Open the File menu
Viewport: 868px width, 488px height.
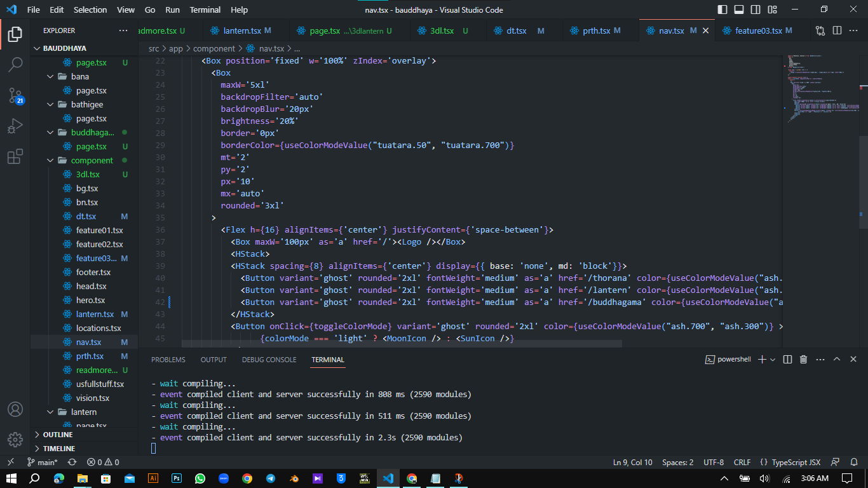click(x=34, y=10)
